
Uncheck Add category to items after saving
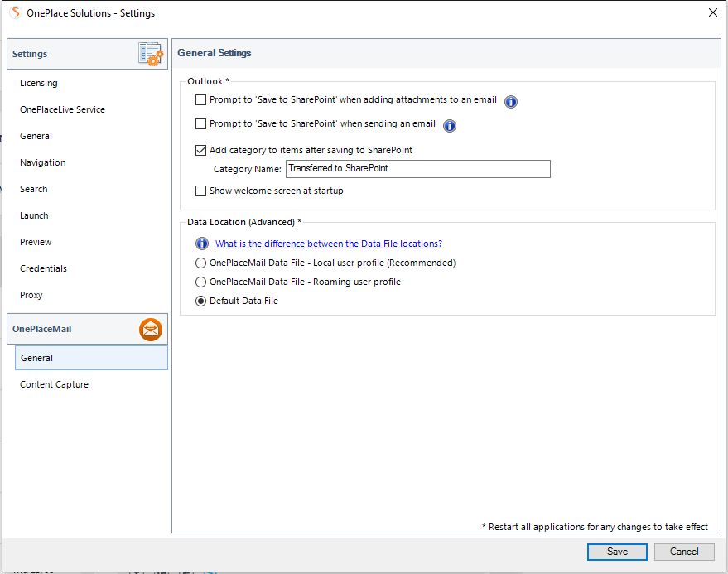[x=200, y=150]
